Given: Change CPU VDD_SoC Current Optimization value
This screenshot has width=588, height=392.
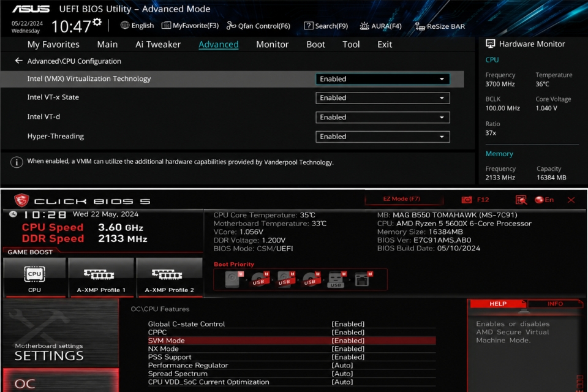Looking at the screenshot, I should tap(342, 382).
